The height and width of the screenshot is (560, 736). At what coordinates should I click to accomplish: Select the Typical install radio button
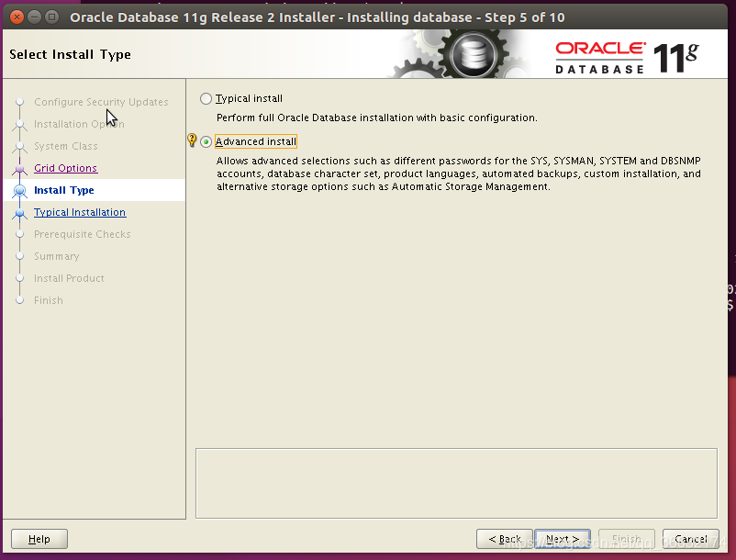coord(206,98)
